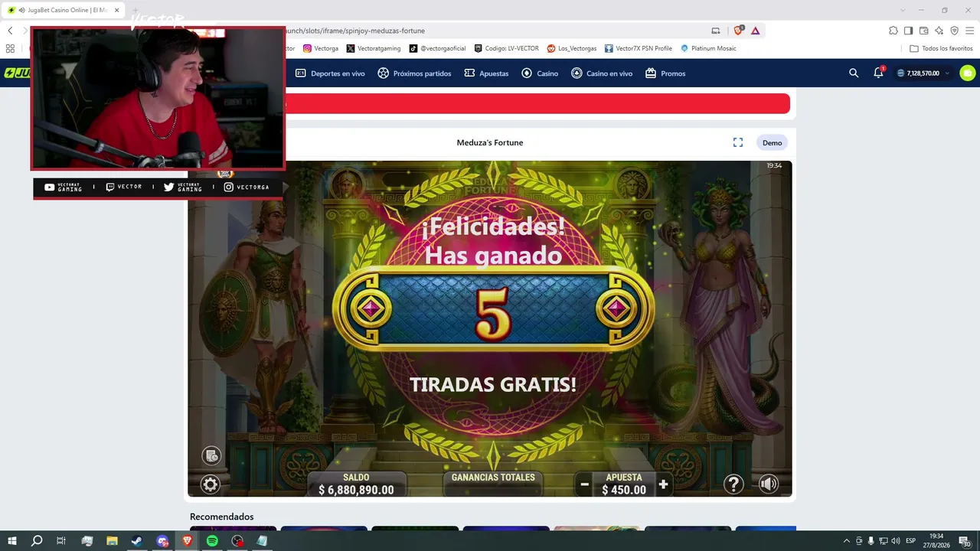
Task: Open the slot game settings gear
Action: tap(210, 484)
